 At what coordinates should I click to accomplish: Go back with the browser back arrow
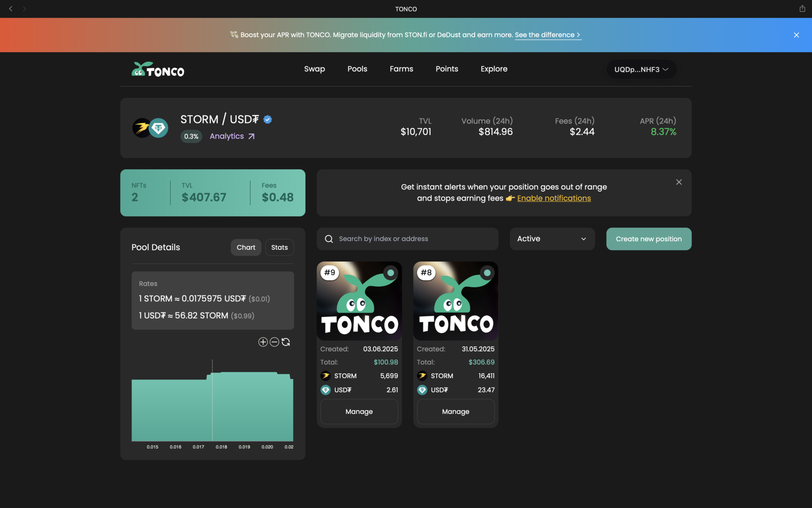pos(11,9)
